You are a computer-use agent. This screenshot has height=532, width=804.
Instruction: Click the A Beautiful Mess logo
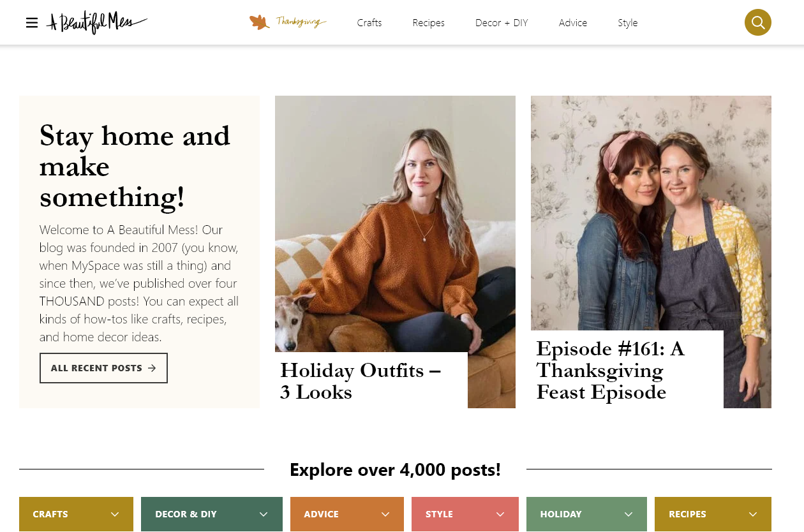[97, 22]
